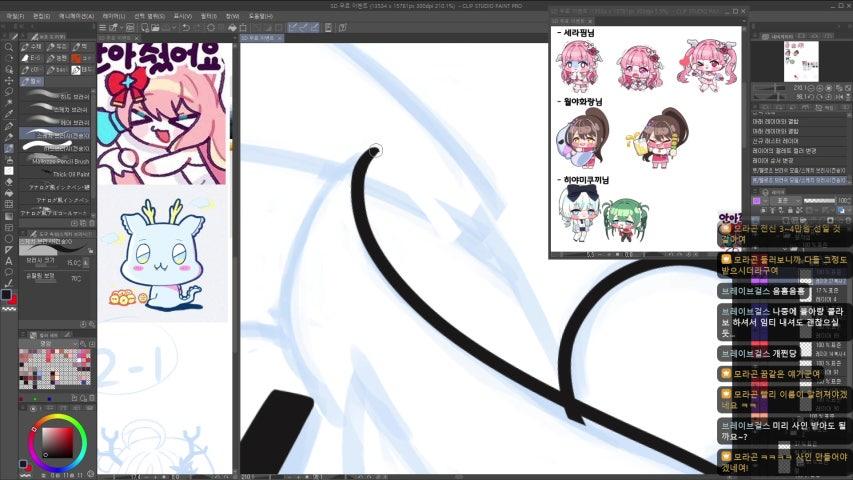Click the Open file folder icon
Screen dimensions: 853x480
coord(155,28)
